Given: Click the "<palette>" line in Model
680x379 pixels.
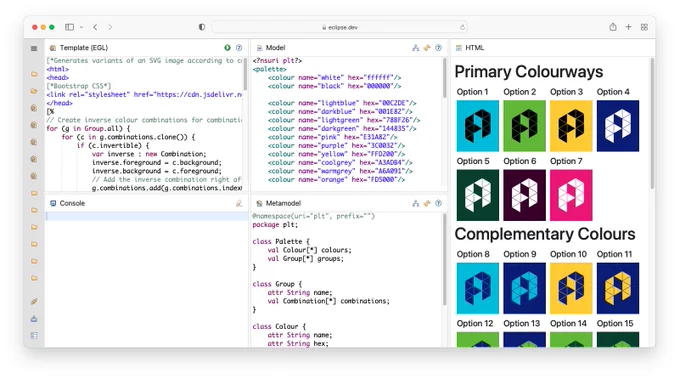Looking at the screenshot, I should tap(269, 69).
